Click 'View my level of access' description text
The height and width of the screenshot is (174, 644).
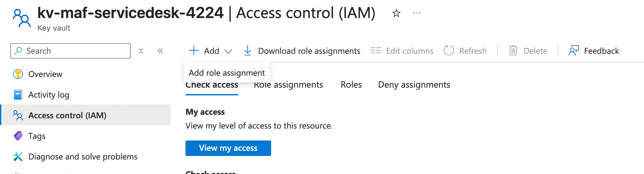coord(259,126)
